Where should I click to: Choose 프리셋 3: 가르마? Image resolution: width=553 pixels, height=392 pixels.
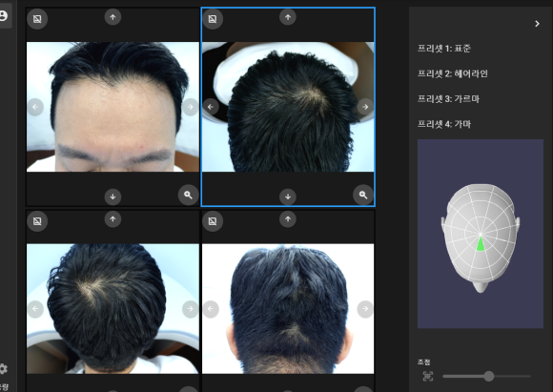[448, 99]
